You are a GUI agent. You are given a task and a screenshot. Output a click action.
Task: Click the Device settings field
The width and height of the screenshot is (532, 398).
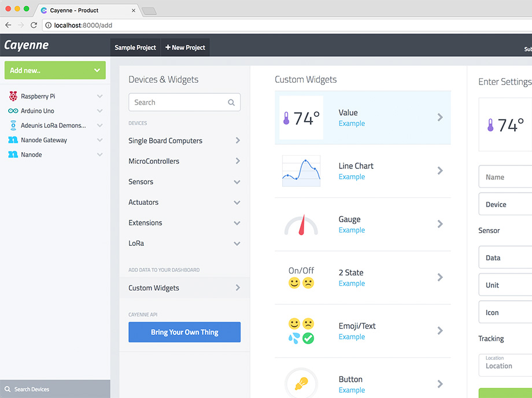[x=505, y=204]
